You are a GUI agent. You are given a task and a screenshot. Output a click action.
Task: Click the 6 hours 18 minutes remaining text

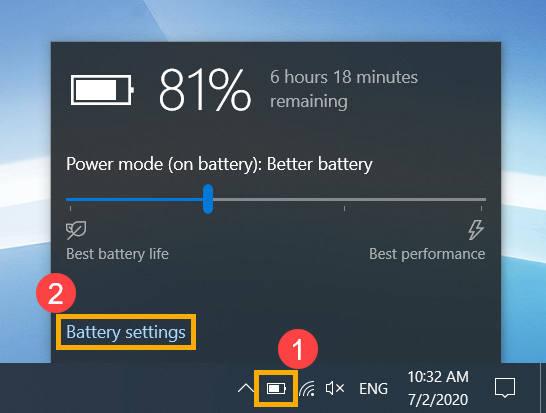point(344,89)
